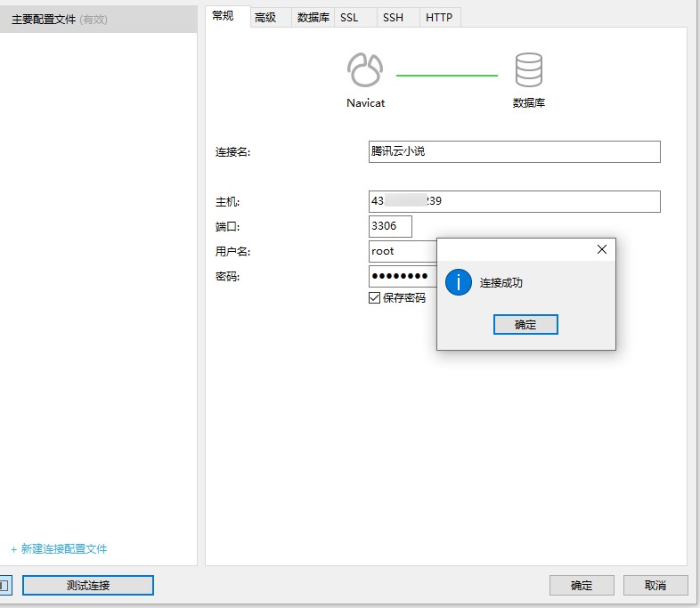The width and height of the screenshot is (700, 608).
Task: Open the 高级 tab
Action: point(271,18)
